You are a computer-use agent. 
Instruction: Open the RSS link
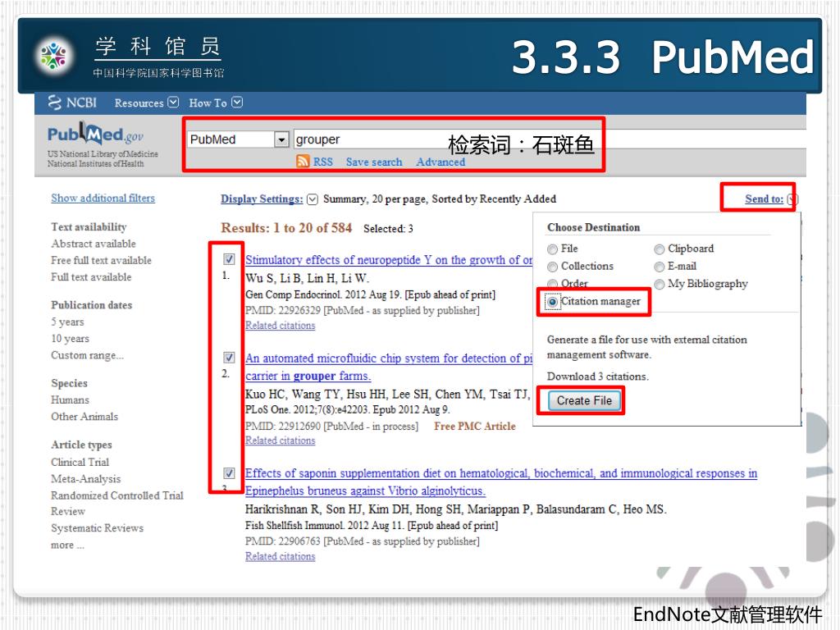[322, 162]
